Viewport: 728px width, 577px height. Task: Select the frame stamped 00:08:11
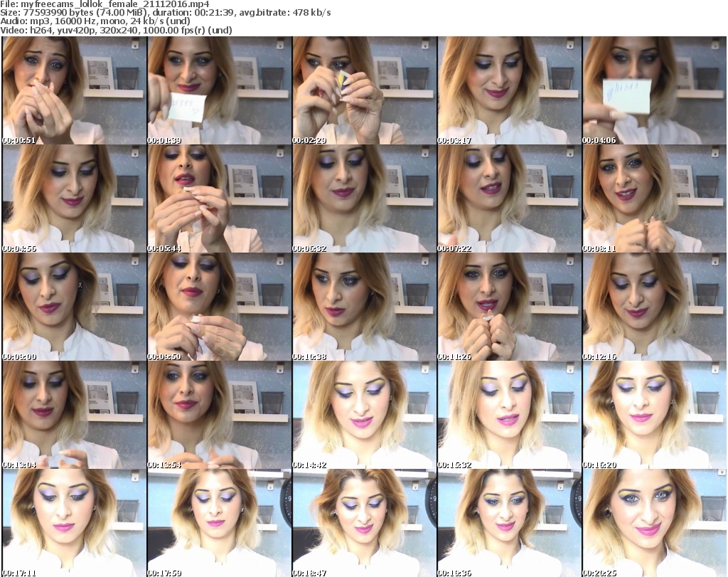tap(654, 198)
